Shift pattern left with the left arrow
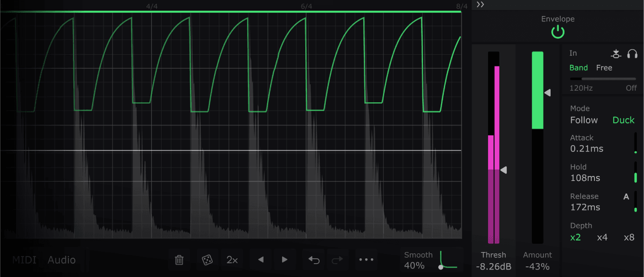644x277 pixels. (261, 260)
